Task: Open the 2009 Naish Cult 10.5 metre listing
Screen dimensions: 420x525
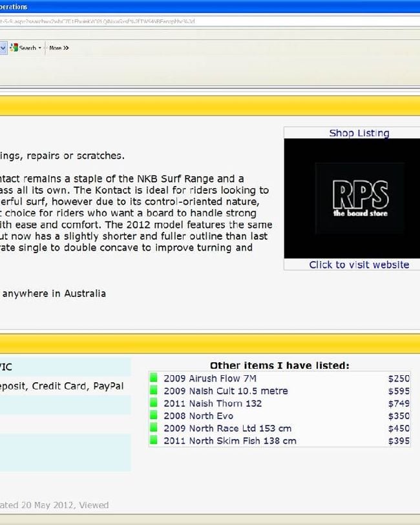Action: coord(226,391)
